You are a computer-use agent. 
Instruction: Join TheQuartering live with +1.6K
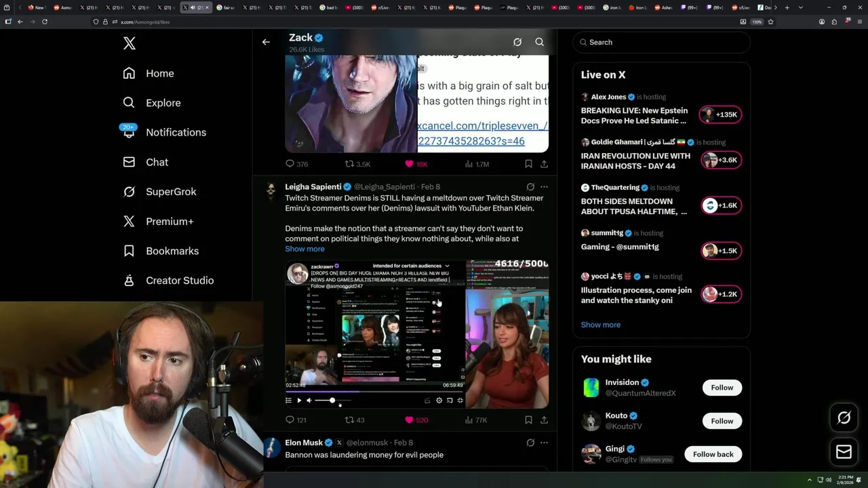tap(721, 205)
